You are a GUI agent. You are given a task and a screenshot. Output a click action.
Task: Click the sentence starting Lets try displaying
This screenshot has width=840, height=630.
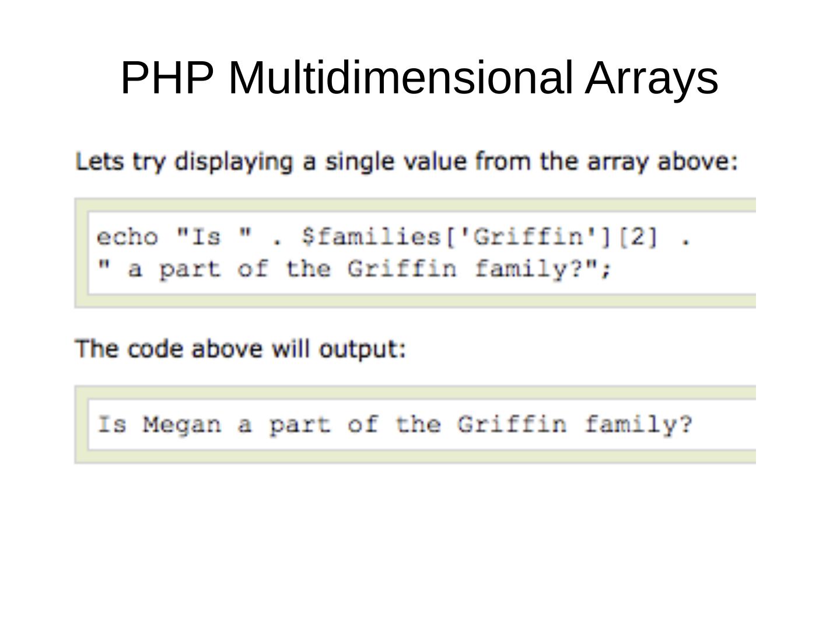click(x=407, y=161)
